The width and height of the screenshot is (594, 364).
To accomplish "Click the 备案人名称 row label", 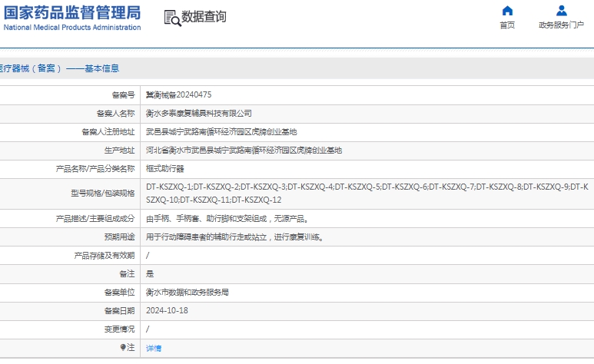I will 115,113.
